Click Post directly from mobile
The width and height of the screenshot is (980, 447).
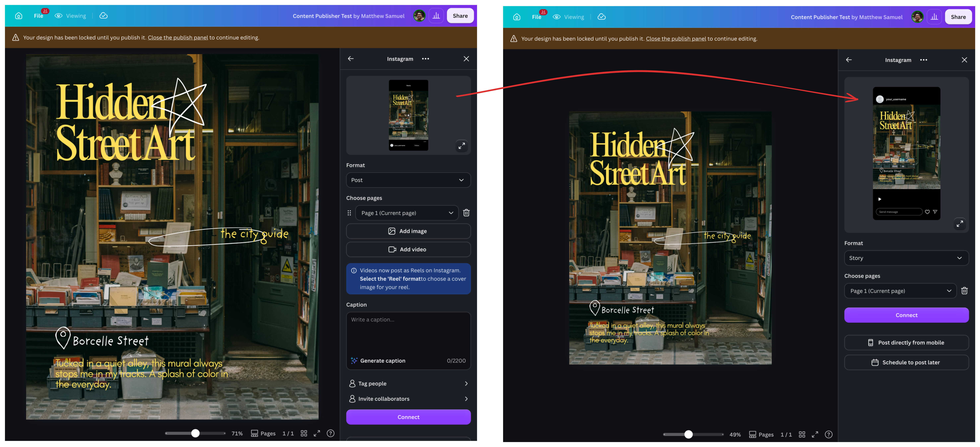point(906,343)
